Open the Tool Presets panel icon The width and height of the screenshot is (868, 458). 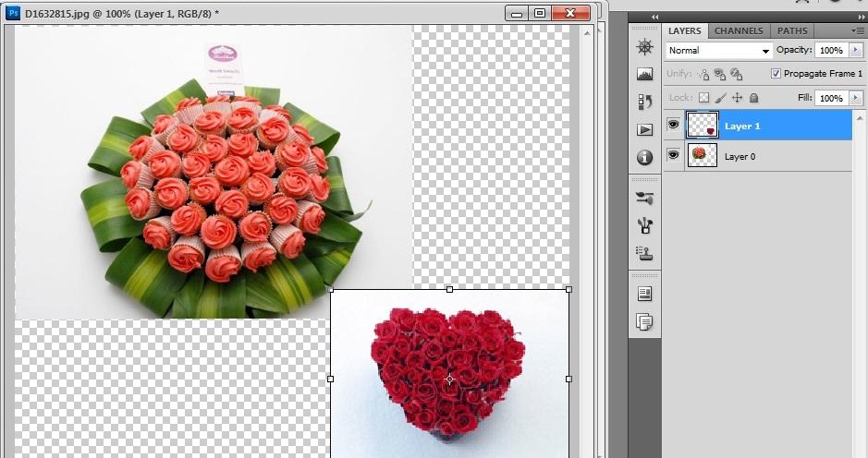[644, 198]
